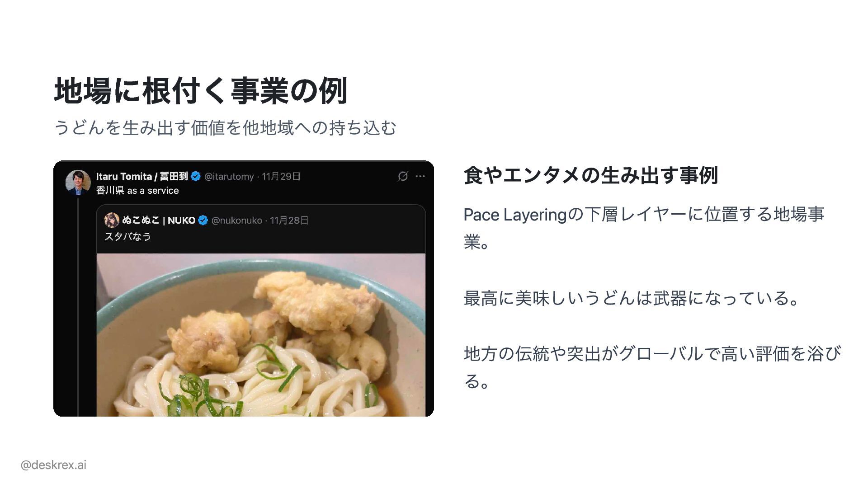Viewport: 868px width, 488px height.
Task: Click Itaru Tomita's profile avatar
Action: pyautogui.click(x=78, y=183)
